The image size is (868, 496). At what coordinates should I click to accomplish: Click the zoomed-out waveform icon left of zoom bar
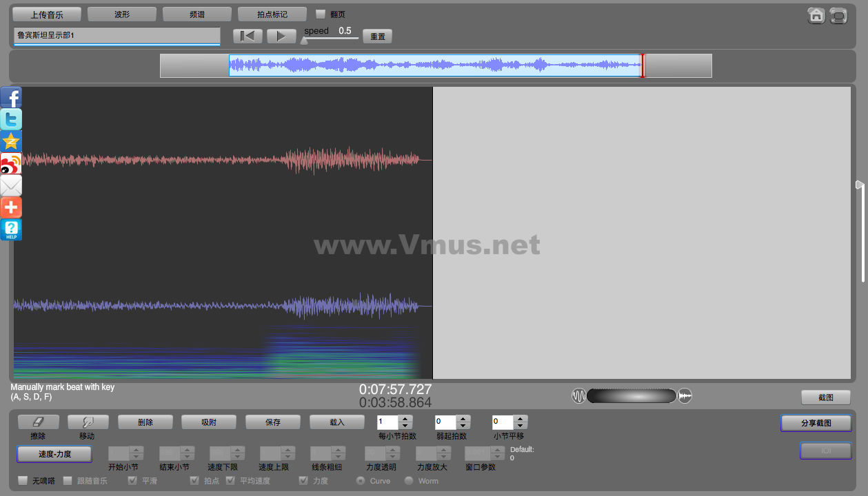click(x=578, y=396)
